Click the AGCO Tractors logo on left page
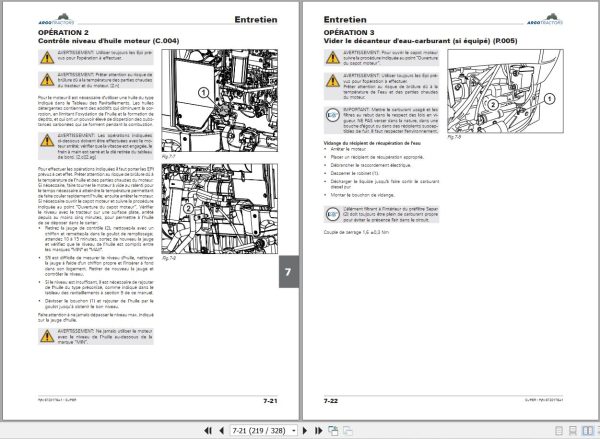600x439 pixels. click(56, 19)
